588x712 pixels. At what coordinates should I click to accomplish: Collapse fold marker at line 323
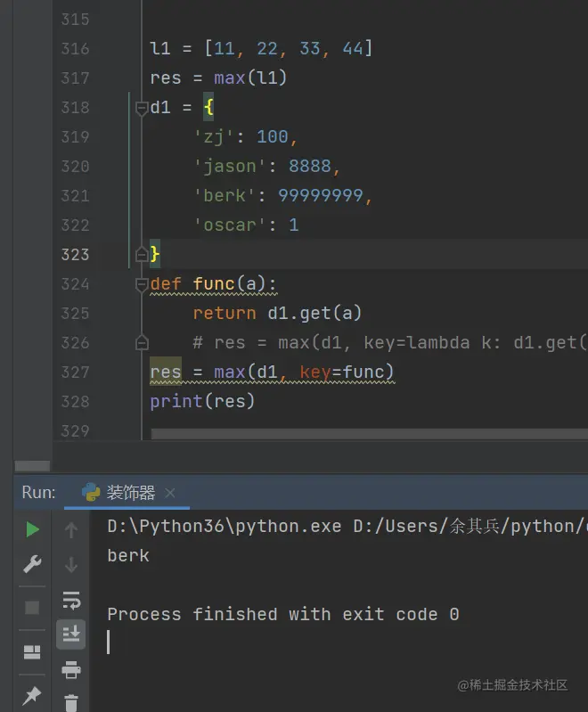point(142,255)
